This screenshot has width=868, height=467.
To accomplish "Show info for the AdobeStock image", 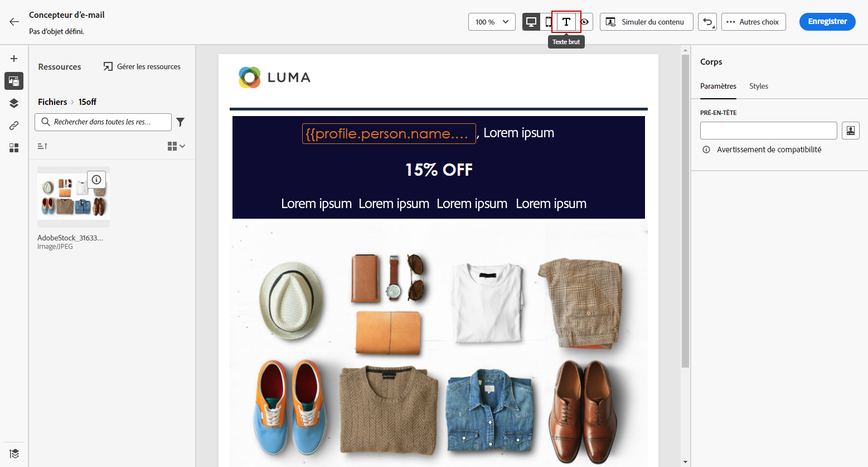I will (x=96, y=180).
